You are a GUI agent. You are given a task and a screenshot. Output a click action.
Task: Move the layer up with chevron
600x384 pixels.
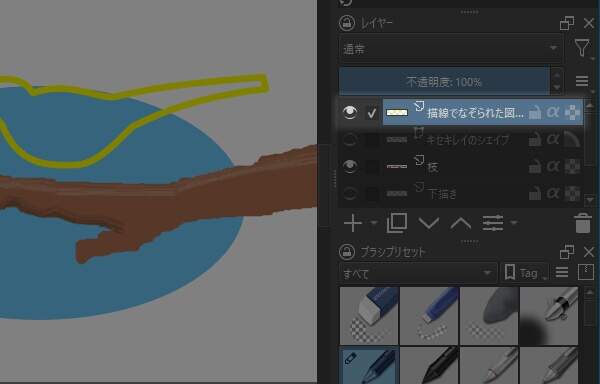461,223
